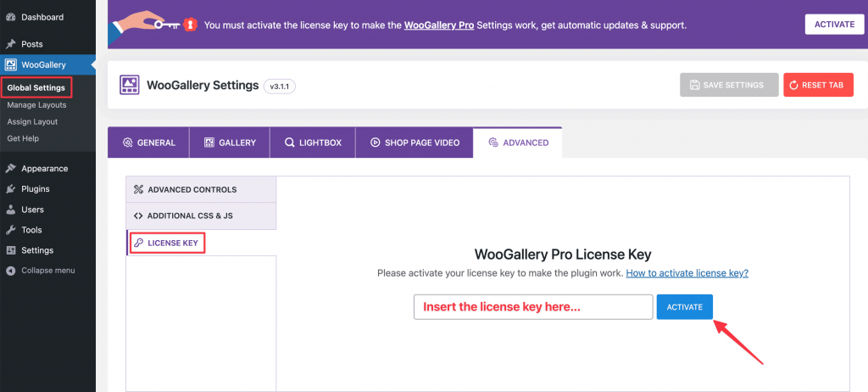Collapse the admin menu
Screen dimensions: 868x392
[47, 271]
